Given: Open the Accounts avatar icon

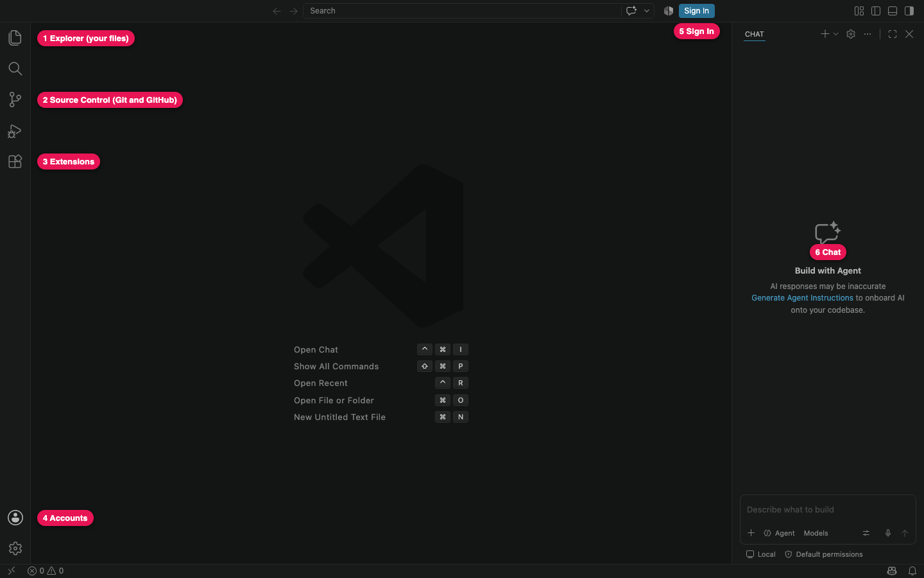Looking at the screenshot, I should click(15, 518).
